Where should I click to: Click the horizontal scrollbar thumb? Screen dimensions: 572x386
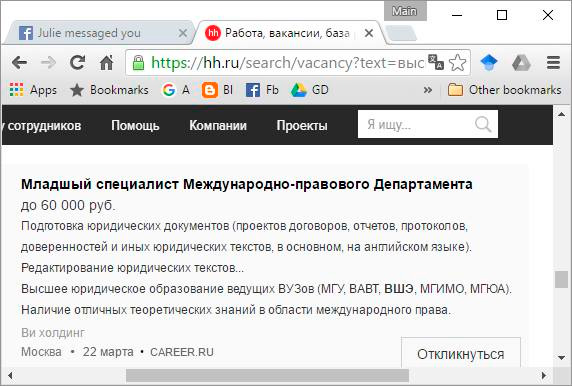coord(267,375)
